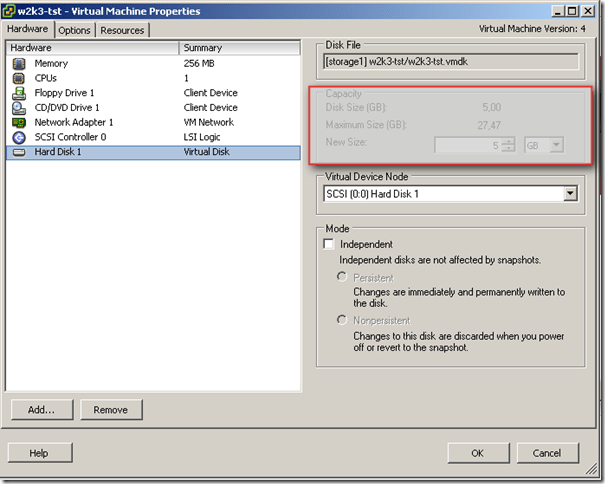The width and height of the screenshot is (605, 484).
Task: Expand the GB size unit dropdown
Action: (x=556, y=145)
